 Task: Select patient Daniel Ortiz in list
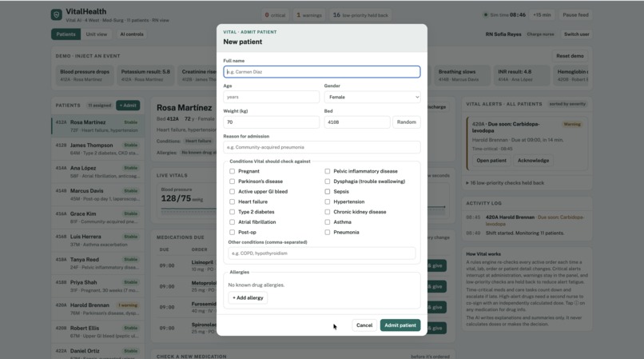(97, 353)
